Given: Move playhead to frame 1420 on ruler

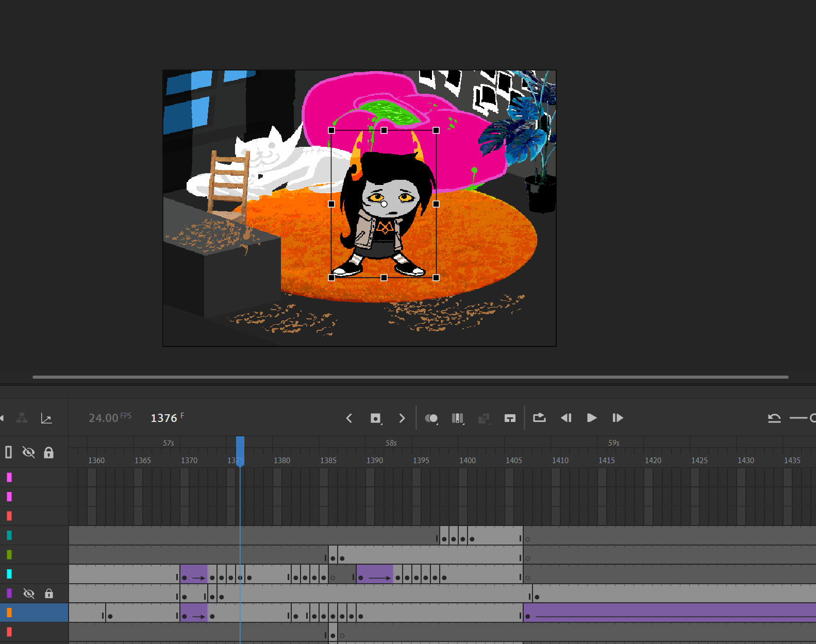Looking at the screenshot, I should point(653,460).
